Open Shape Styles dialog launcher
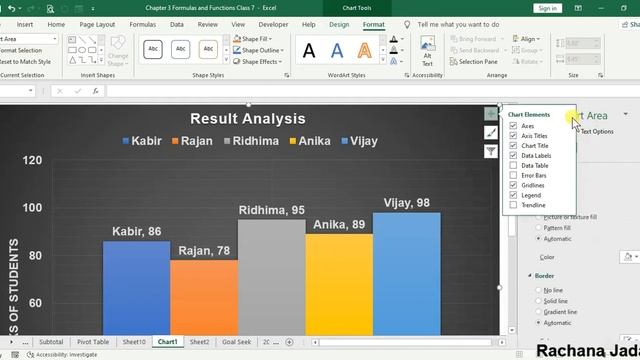The image size is (640, 360). pos(287,76)
